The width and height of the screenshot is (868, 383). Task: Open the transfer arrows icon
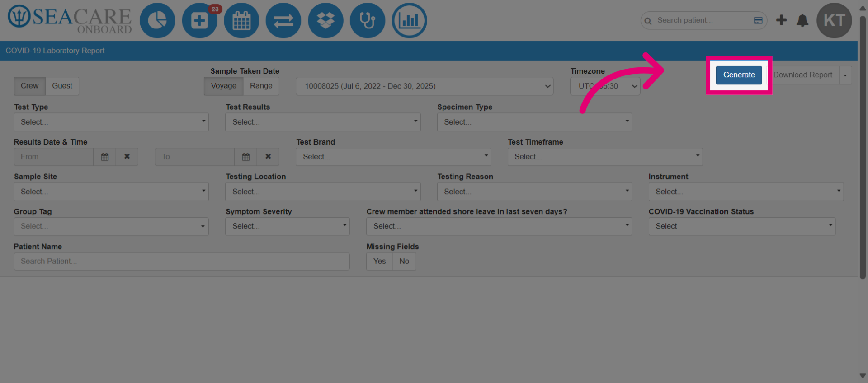click(x=283, y=20)
